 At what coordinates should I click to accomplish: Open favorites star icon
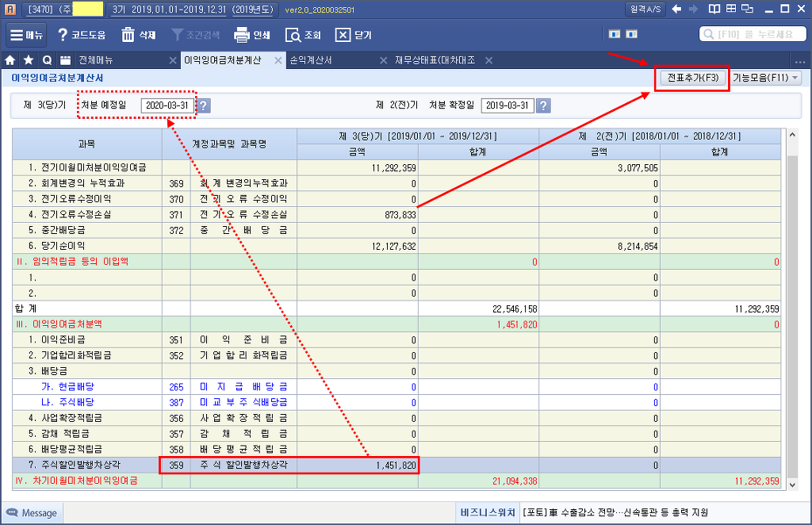point(29,60)
